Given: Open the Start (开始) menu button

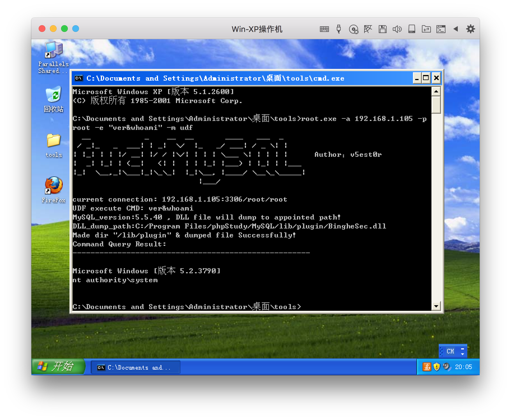Looking at the screenshot, I should pos(58,367).
